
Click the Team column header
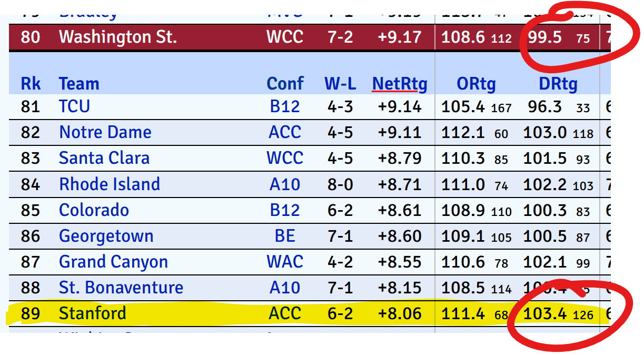79,84
